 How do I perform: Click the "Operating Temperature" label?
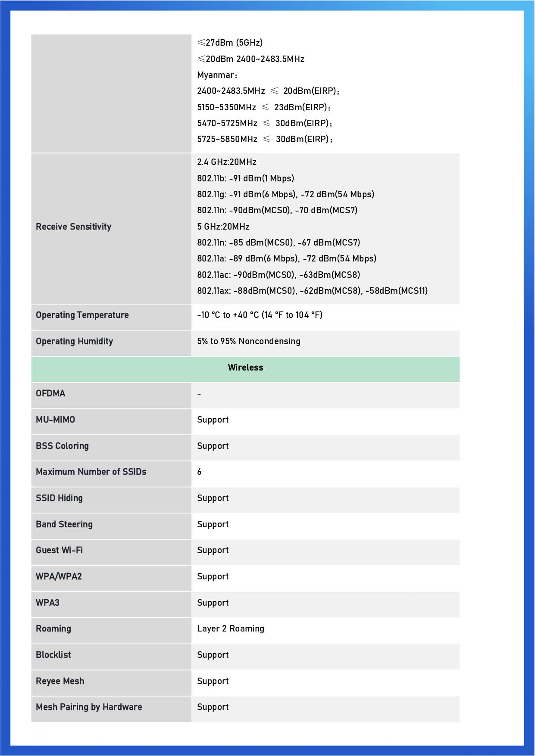82,315
